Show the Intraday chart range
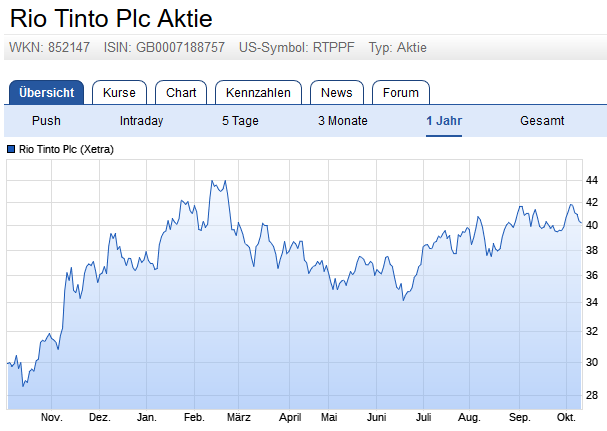 [141, 121]
